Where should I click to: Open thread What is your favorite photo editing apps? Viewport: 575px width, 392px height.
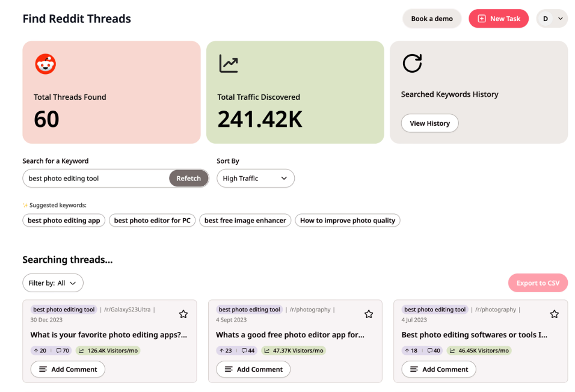click(108, 335)
